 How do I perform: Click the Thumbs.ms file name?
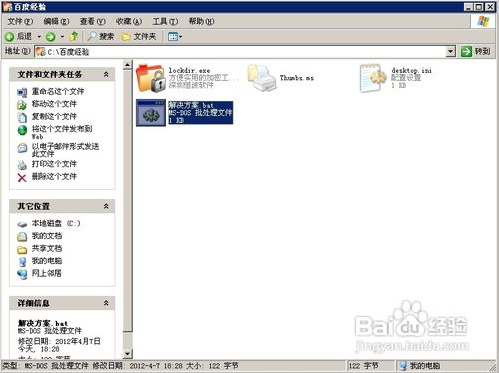[x=297, y=78]
